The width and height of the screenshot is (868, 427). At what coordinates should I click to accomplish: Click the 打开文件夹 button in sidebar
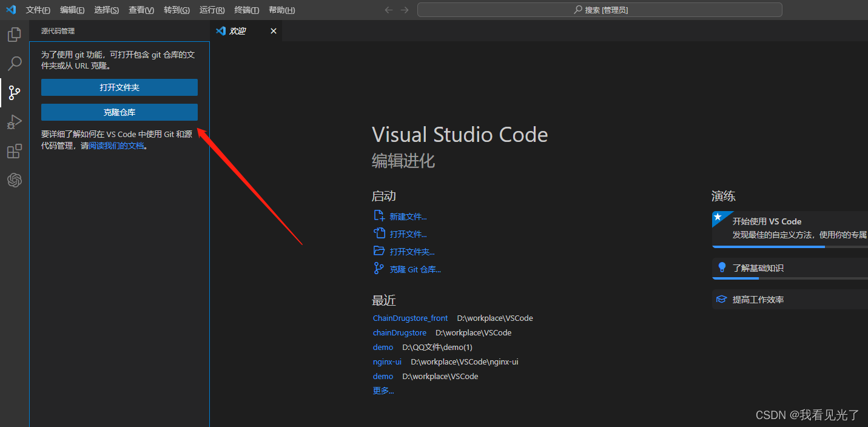pyautogui.click(x=119, y=87)
